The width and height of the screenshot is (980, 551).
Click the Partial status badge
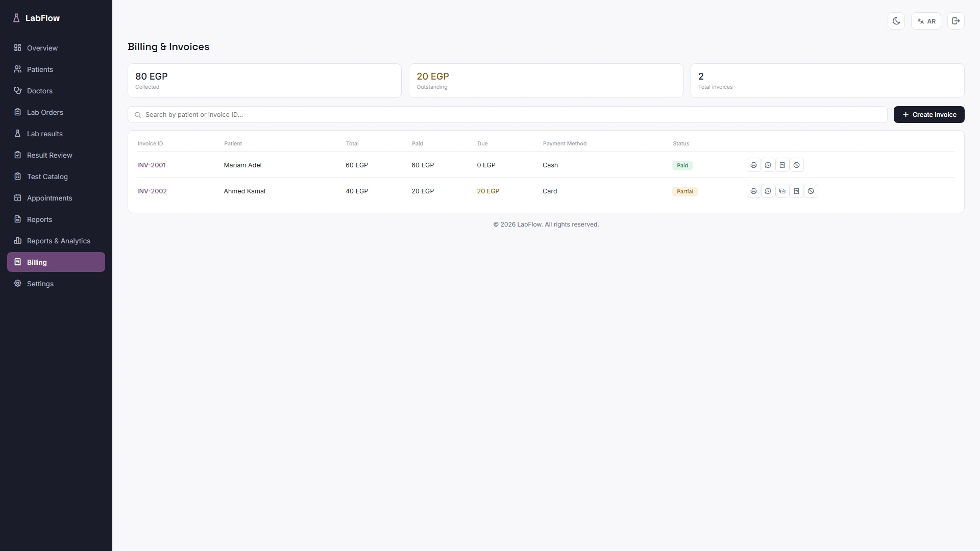click(x=685, y=191)
